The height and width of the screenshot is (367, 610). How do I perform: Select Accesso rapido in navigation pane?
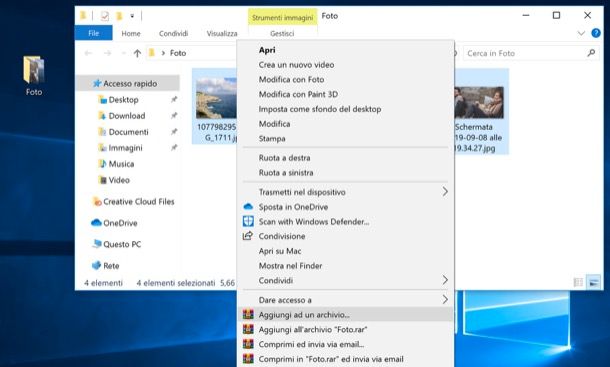[128, 83]
